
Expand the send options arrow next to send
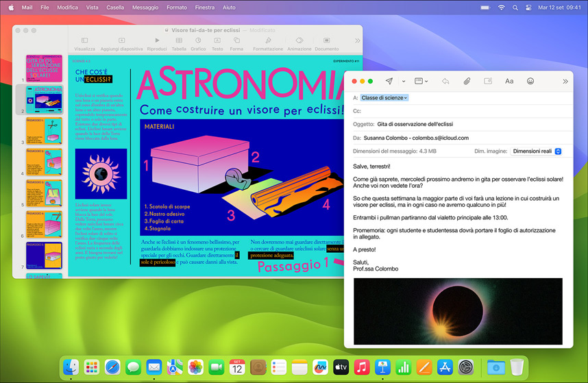pyautogui.click(x=403, y=82)
